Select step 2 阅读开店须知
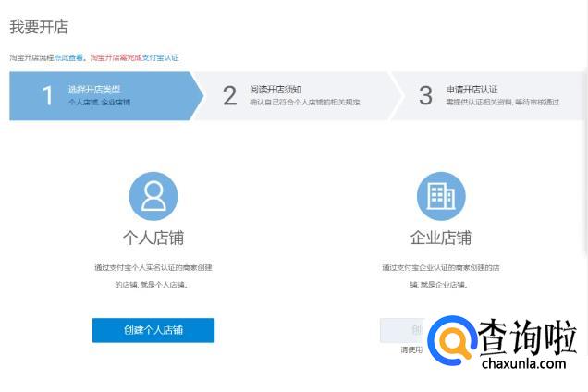588x392 pixels. point(296,96)
